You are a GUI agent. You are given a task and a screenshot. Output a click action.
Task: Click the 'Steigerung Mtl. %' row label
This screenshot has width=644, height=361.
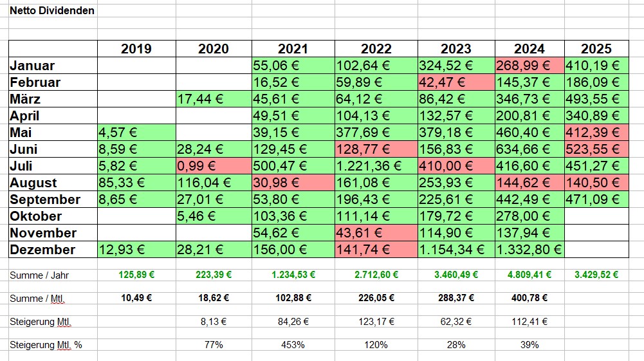click(x=46, y=344)
